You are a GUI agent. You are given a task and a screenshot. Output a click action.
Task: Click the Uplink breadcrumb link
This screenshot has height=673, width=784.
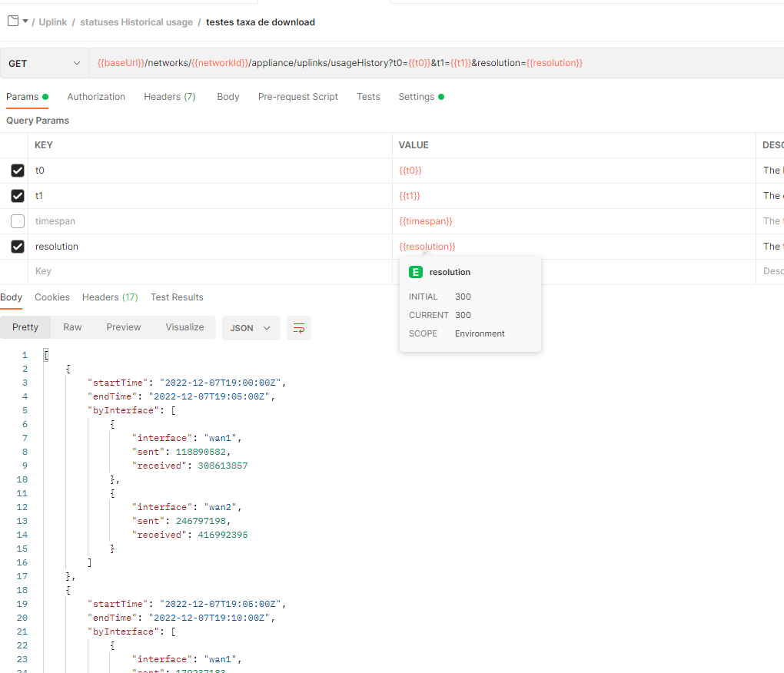[x=52, y=22]
